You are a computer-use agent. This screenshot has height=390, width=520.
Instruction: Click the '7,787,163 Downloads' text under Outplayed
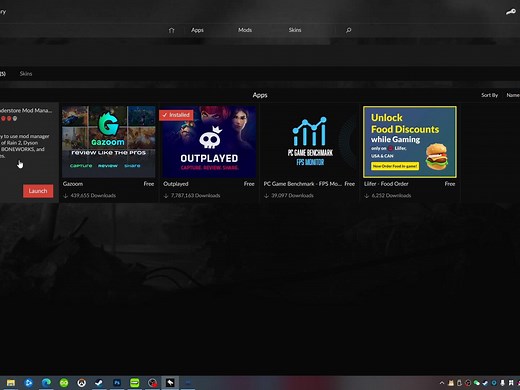(x=195, y=195)
